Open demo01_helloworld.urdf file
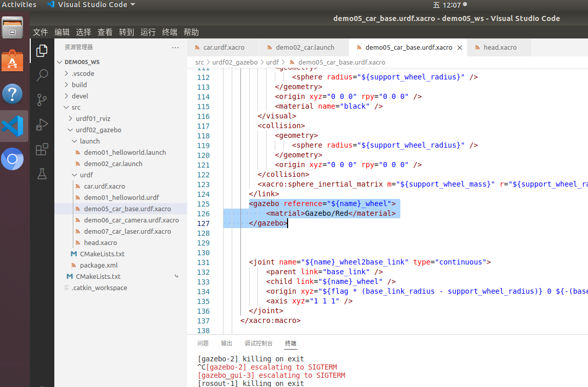The width and height of the screenshot is (588, 387). [x=121, y=198]
